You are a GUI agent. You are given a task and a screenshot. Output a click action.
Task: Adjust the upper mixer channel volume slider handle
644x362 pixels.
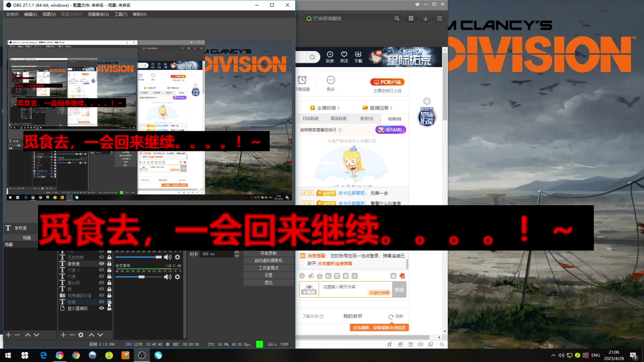point(158,257)
